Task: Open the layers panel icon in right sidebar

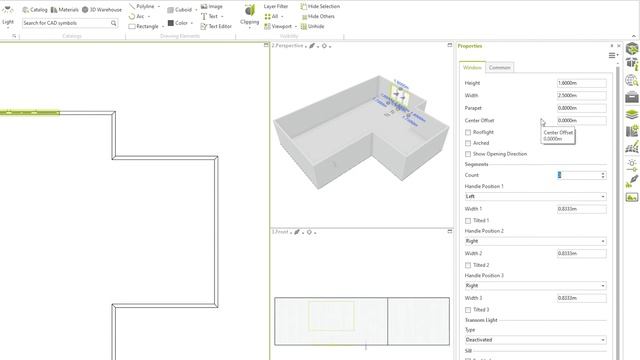Action: (x=632, y=114)
